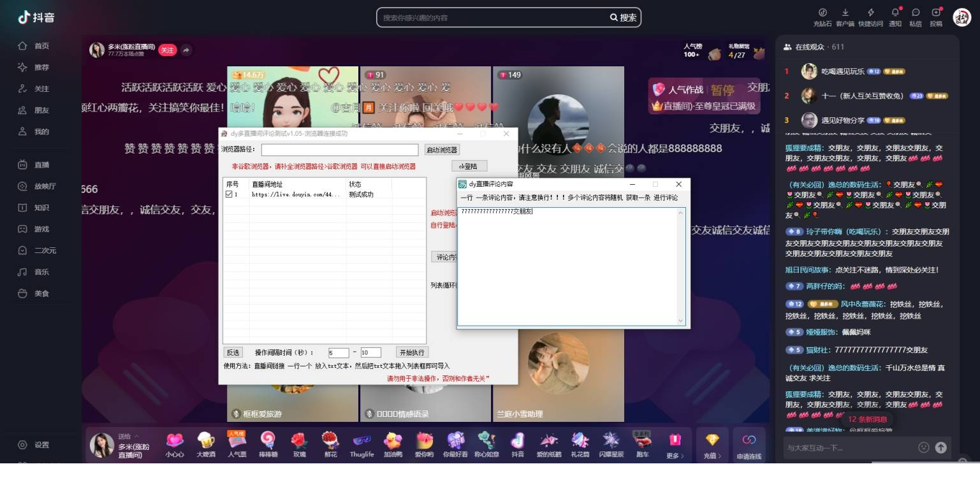The image size is (980, 478).
Task: Click the 启动浏览器 button
Action: point(442,150)
